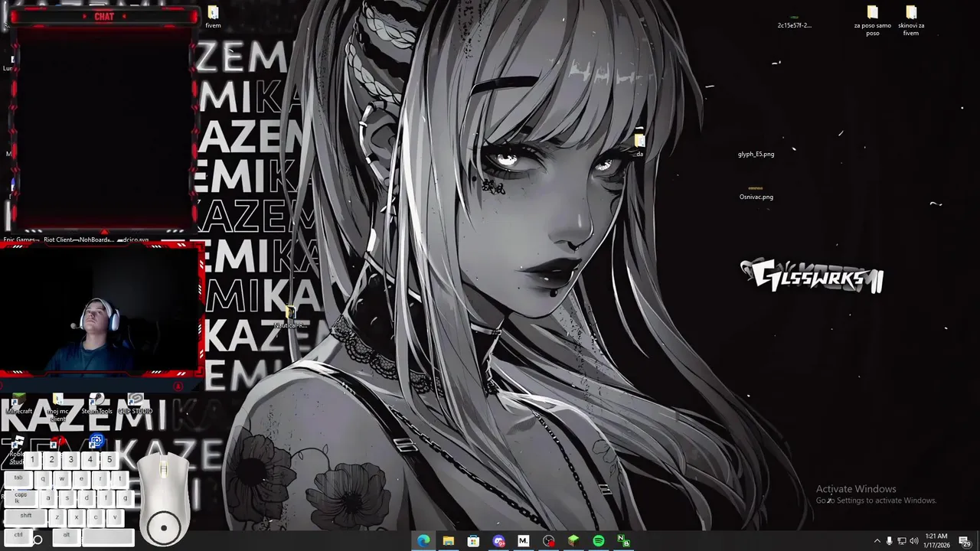Select the small folder beside the character's face
980x551 pixels.
pos(639,145)
